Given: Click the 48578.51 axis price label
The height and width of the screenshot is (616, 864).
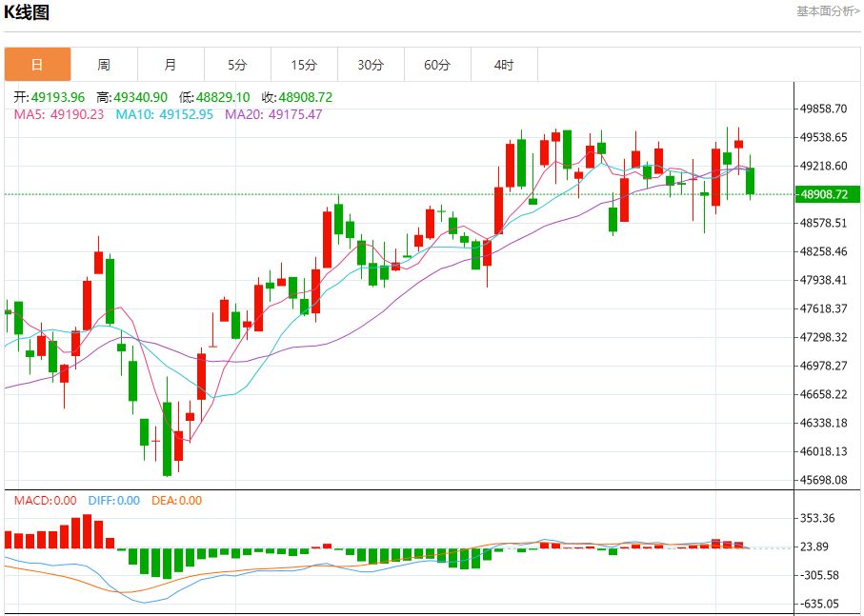Looking at the screenshot, I should click(824, 223).
